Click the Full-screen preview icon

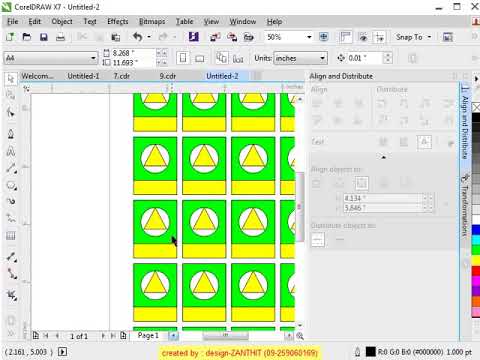coord(324,37)
